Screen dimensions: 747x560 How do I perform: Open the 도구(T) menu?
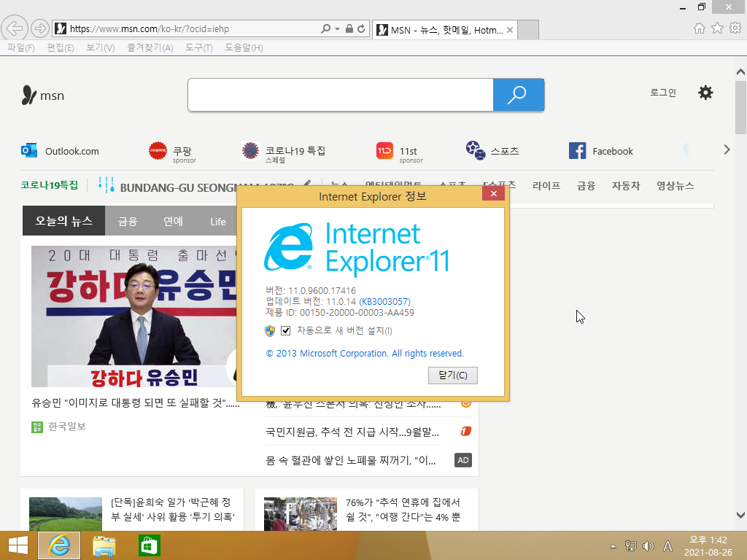click(199, 47)
